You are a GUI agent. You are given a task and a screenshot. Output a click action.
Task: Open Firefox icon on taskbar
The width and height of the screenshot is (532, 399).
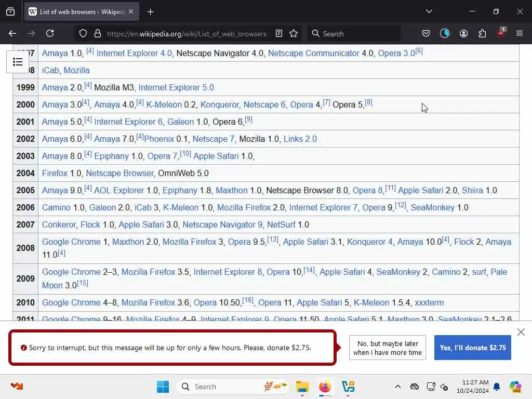[x=325, y=387]
